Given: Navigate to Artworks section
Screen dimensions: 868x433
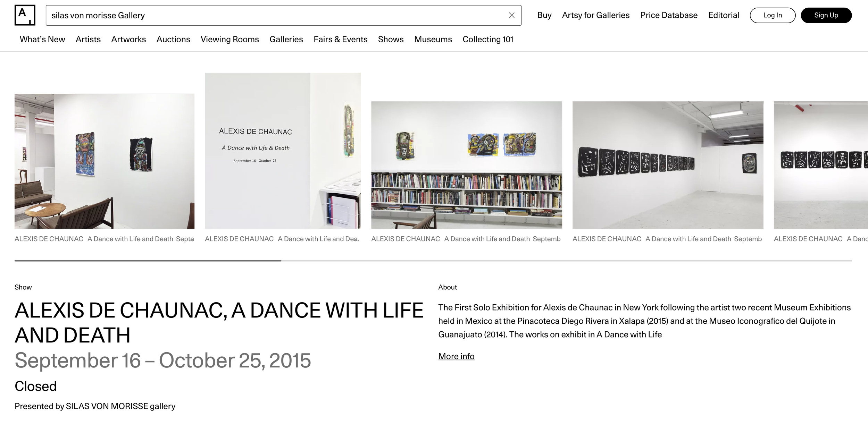Looking at the screenshot, I should (128, 39).
